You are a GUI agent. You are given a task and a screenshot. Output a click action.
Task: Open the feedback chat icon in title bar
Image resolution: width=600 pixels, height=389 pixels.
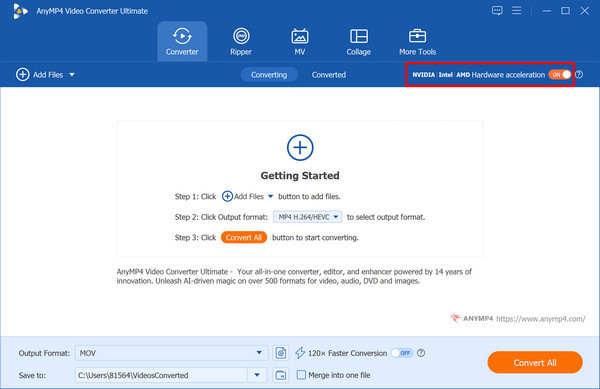pos(497,11)
